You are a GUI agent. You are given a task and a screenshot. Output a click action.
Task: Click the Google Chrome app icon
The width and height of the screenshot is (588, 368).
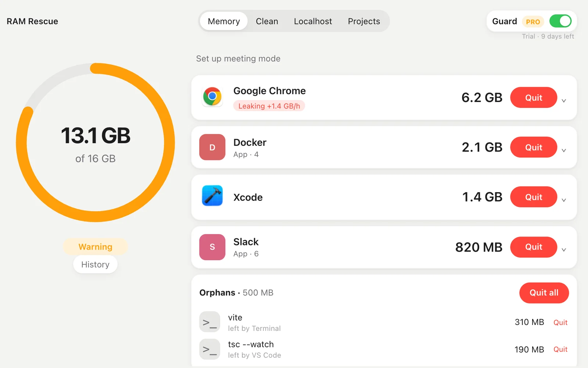tap(212, 97)
